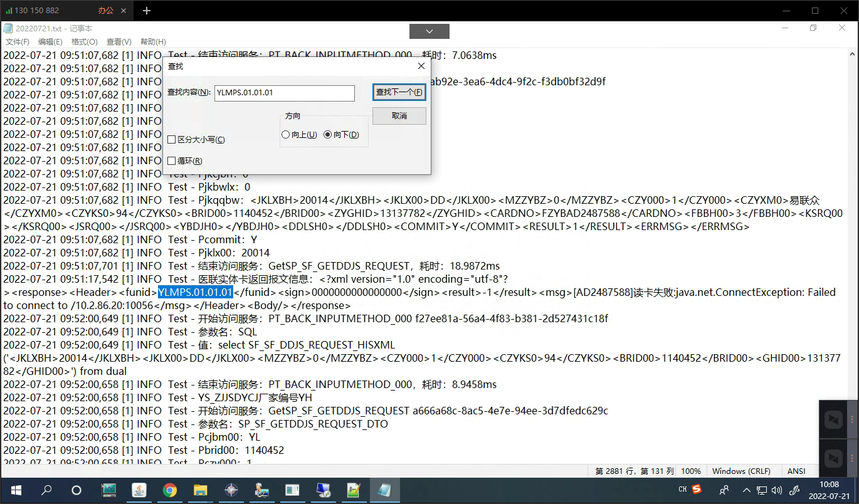Click the '参数名: SQL' log line

[130, 332]
